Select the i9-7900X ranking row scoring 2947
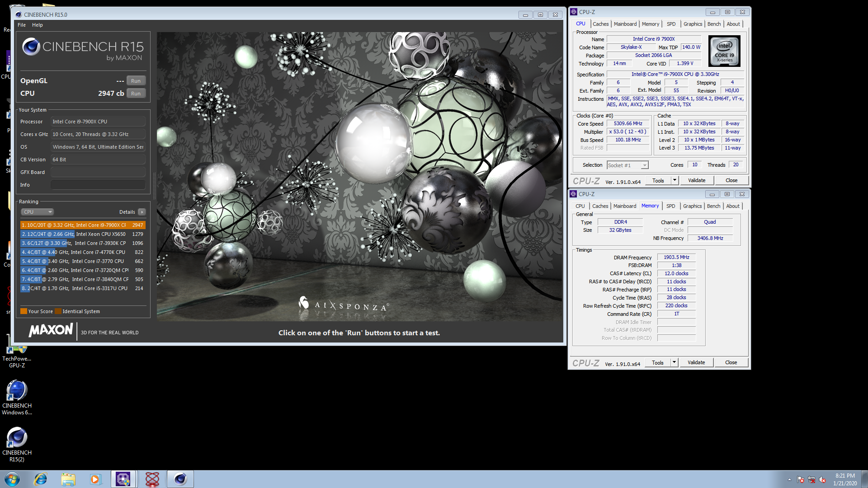Viewport: 868px width, 488px height. coord(83,225)
